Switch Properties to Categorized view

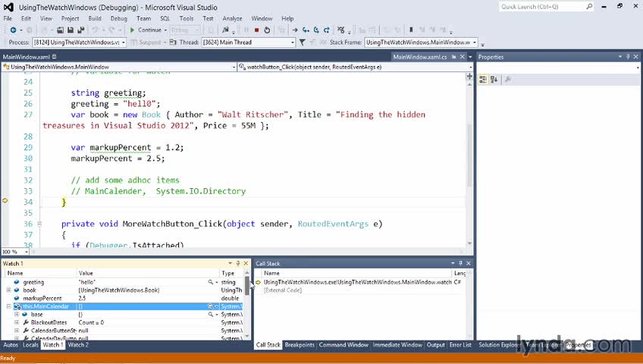(483, 80)
